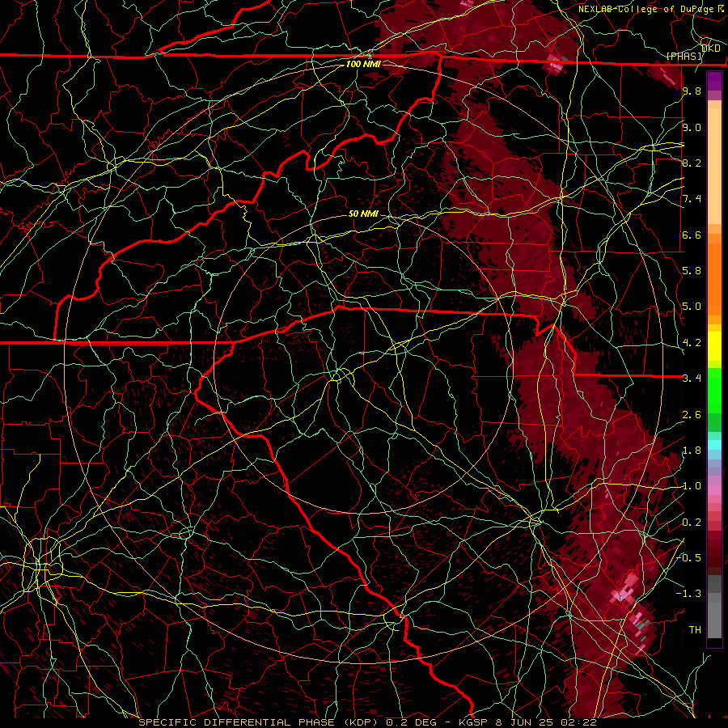Click the 3.4 scale value
The width and height of the screenshot is (728, 728).
692,379
